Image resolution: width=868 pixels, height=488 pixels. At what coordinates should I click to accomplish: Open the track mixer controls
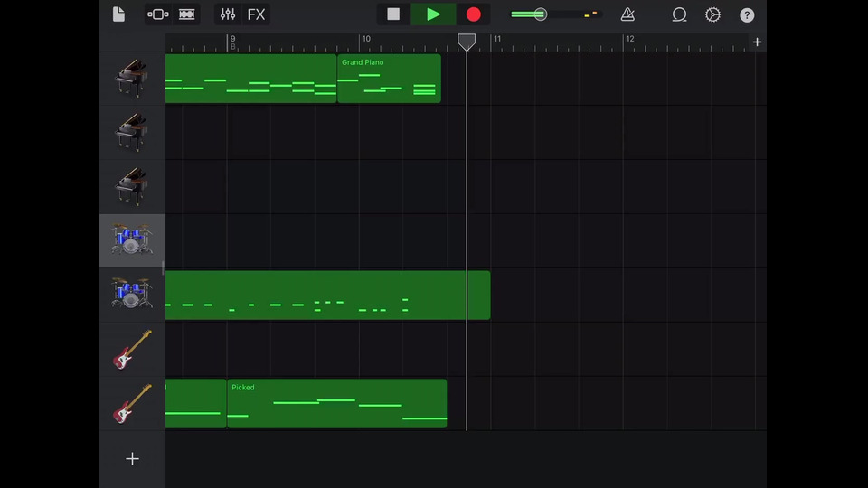228,14
